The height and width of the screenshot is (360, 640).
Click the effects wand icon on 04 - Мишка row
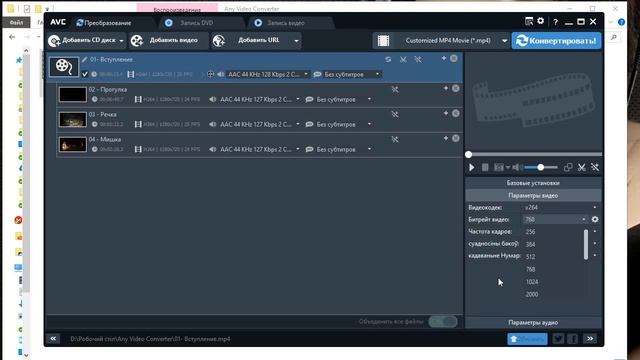pos(395,139)
